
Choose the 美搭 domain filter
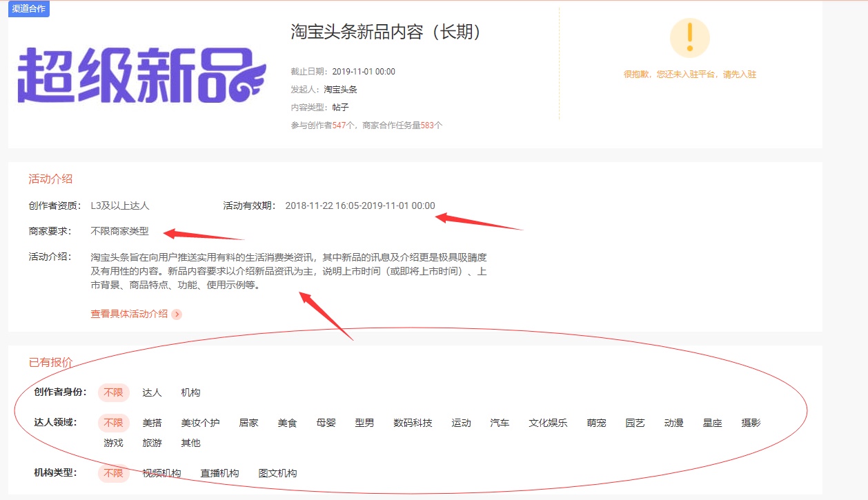[x=152, y=423]
